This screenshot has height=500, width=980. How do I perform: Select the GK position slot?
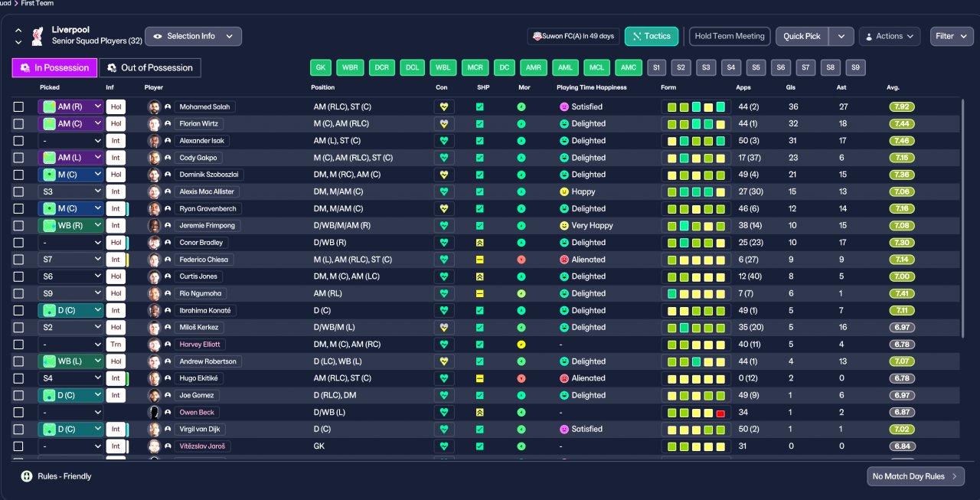[321, 67]
